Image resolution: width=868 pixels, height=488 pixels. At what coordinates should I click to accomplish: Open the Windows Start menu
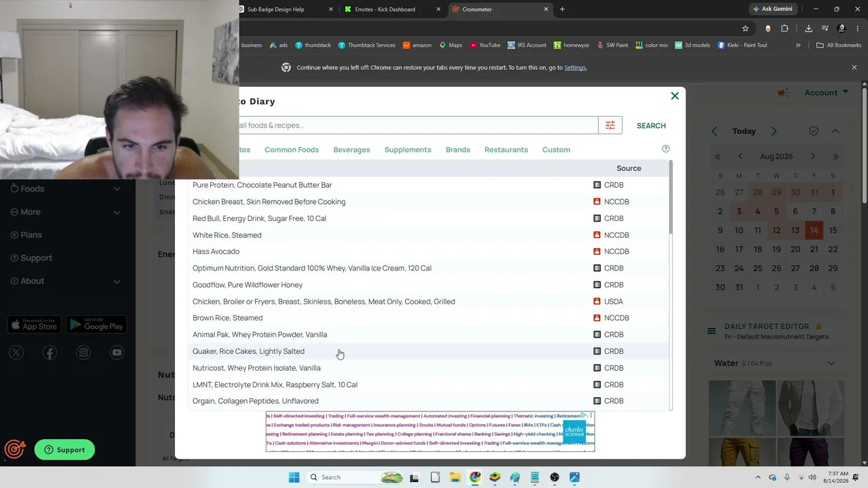point(294,477)
